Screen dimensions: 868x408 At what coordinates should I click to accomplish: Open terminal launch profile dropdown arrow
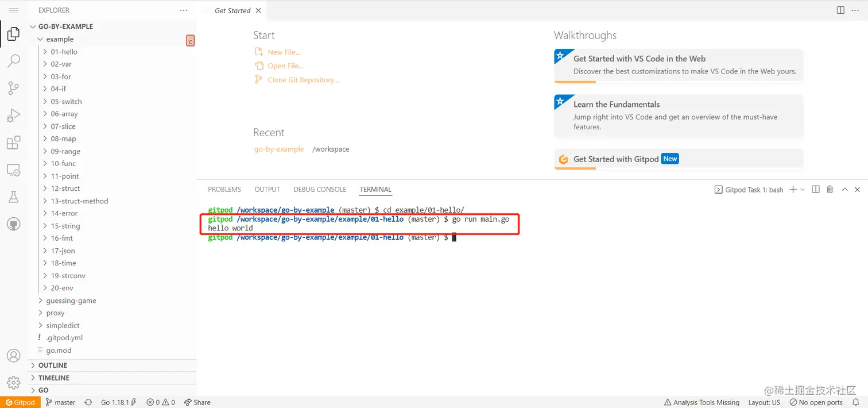pos(803,189)
